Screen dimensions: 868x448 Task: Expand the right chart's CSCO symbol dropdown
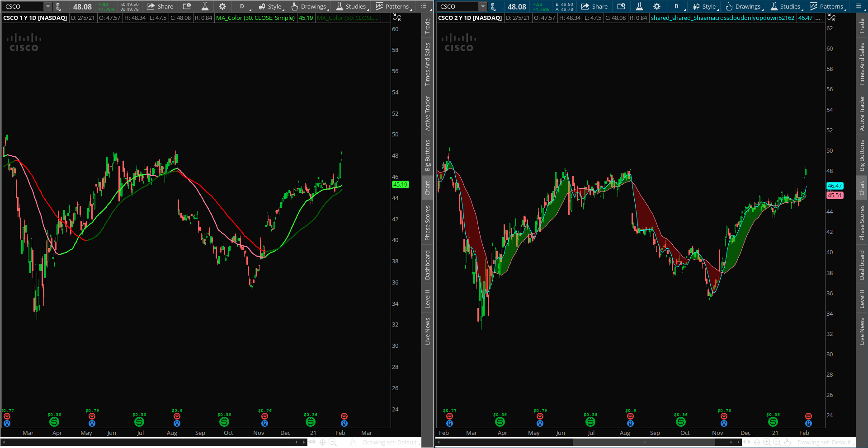[x=483, y=6]
